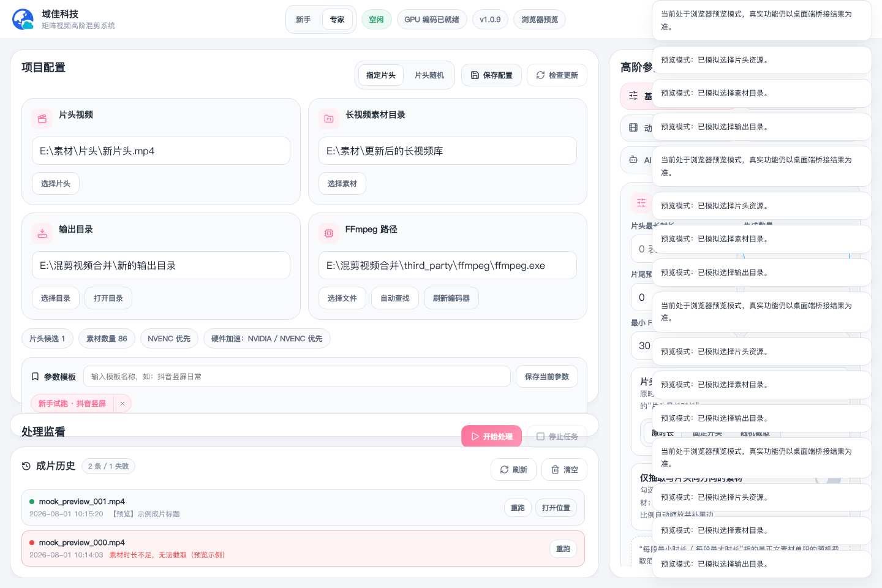Click the 自动查找 button
This screenshot has width=882, height=588.
[x=395, y=298]
